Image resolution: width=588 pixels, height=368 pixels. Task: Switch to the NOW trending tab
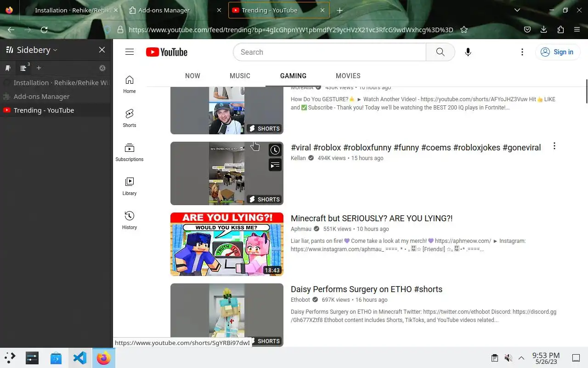(x=192, y=76)
